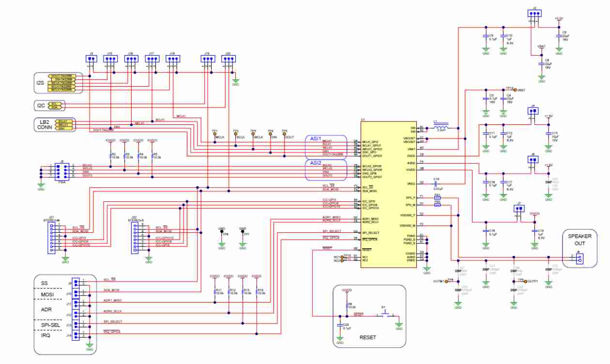Click the SPI_SELECT net label at U1
The width and height of the screenshot is (610, 364).
[x=332, y=230]
